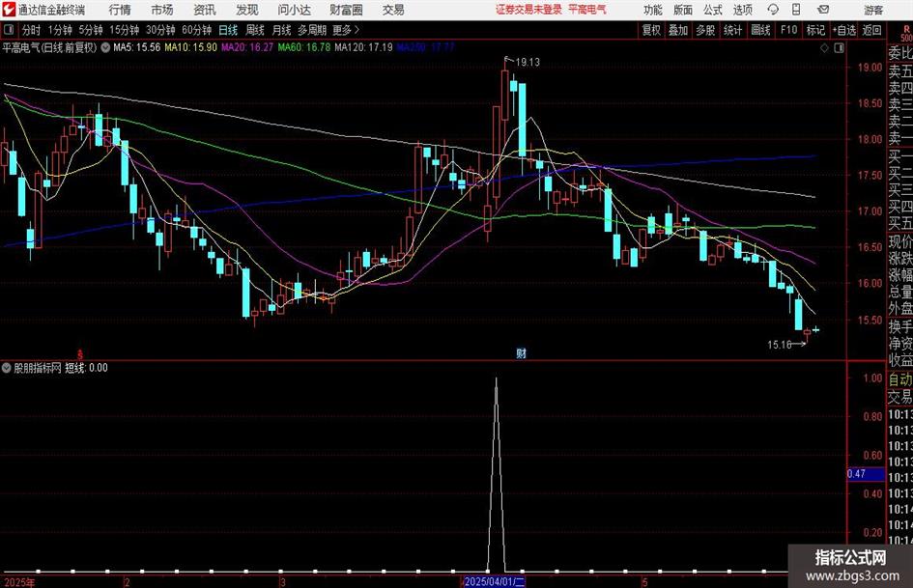Click the 游客 user account label
Screen dimensions: 913x588
click(x=873, y=10)
